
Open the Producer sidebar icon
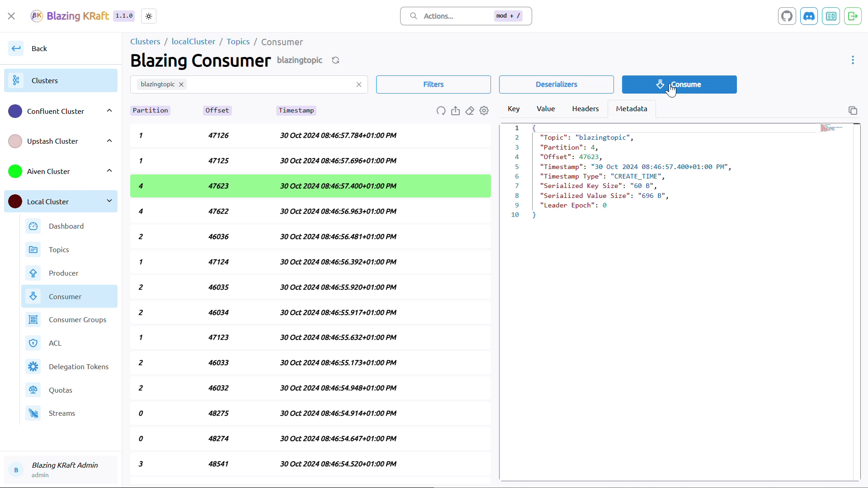pos(33,273)
